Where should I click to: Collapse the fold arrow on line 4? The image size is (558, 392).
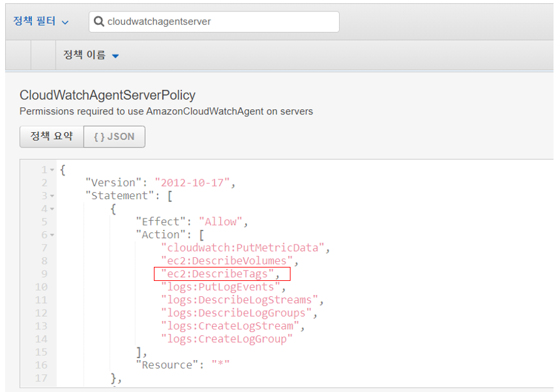pyautogui.click(x=52, y=209)
